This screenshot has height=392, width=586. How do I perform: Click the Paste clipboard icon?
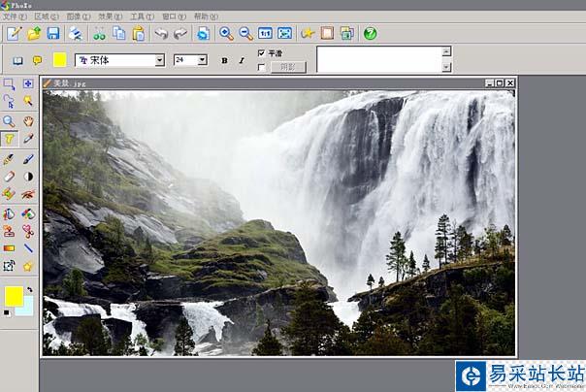(139, 34)
